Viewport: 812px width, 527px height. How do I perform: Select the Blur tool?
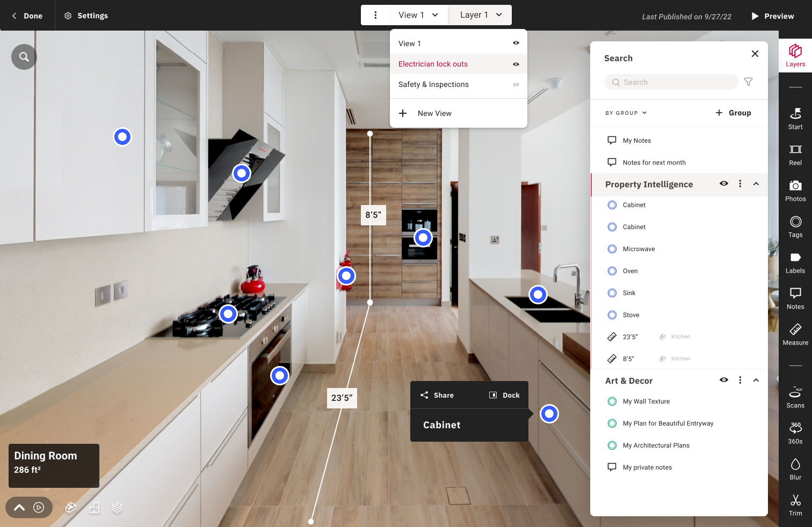coord(795,469)
